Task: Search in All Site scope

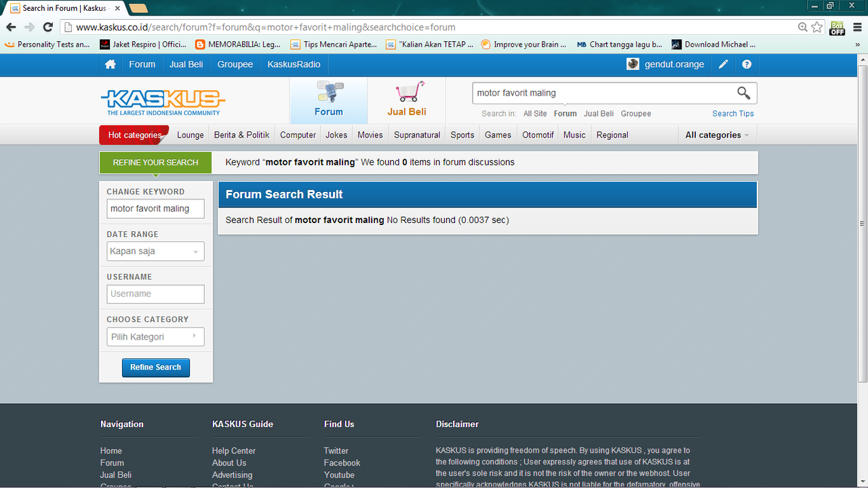Action: pos(535,114)
